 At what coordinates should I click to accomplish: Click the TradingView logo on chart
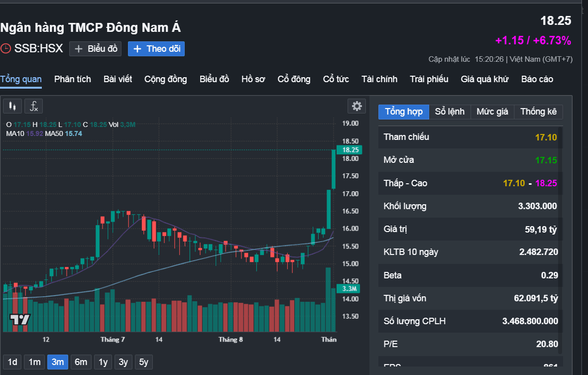tap(20, 319)
